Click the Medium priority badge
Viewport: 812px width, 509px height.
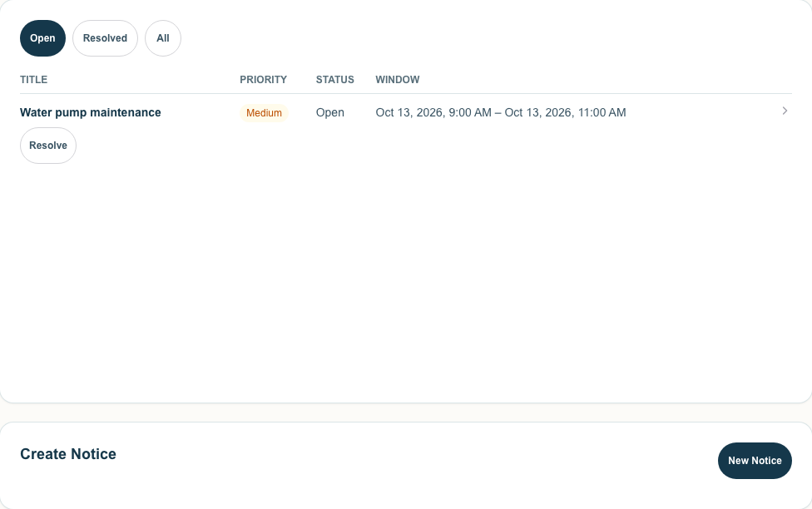(x=264, y=113)
